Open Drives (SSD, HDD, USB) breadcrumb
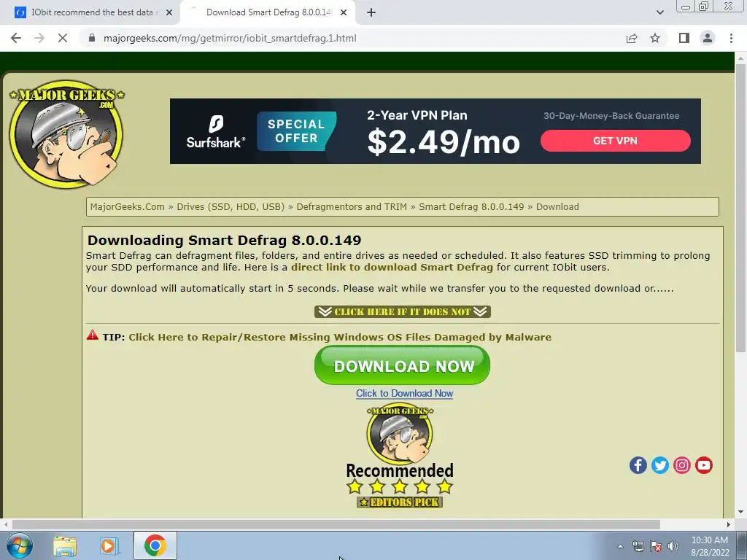Screen dimensions: 747x560 (231, 206)
